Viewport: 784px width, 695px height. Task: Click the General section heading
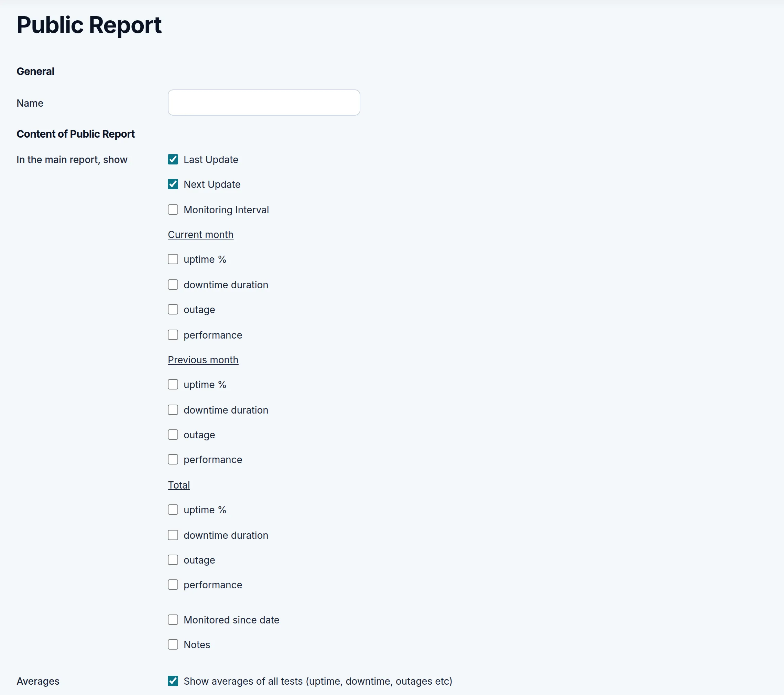(35, 71)
